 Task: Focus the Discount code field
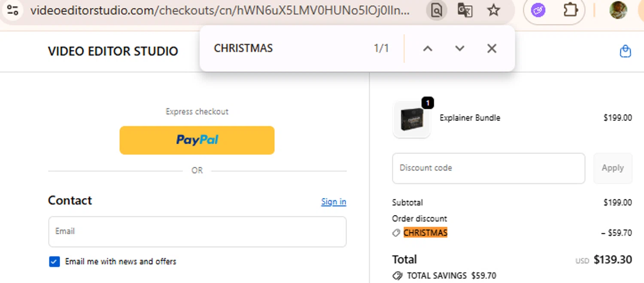tap(489, 168)
